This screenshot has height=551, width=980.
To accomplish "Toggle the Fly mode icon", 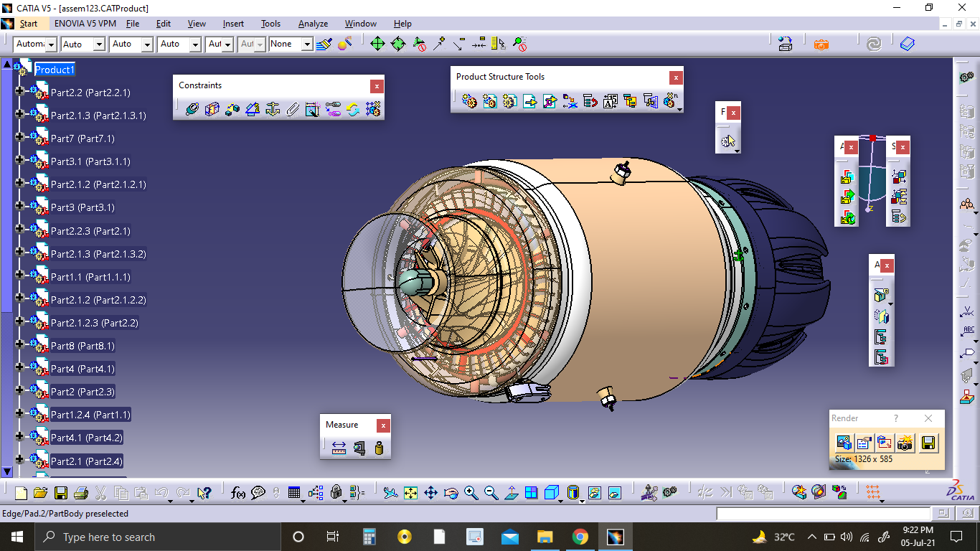I will [x=390, y=493].
